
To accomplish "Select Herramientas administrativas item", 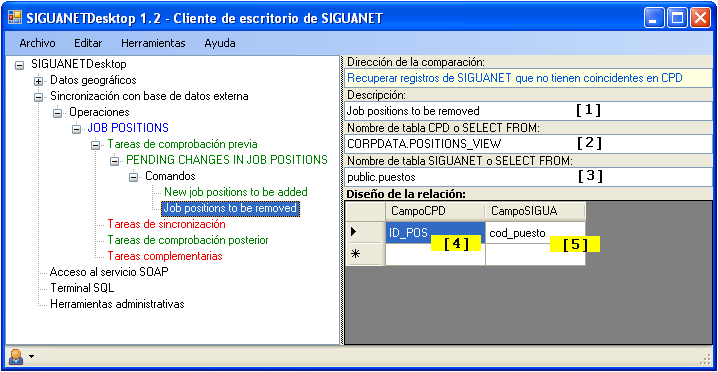I will tap(117, 304).
